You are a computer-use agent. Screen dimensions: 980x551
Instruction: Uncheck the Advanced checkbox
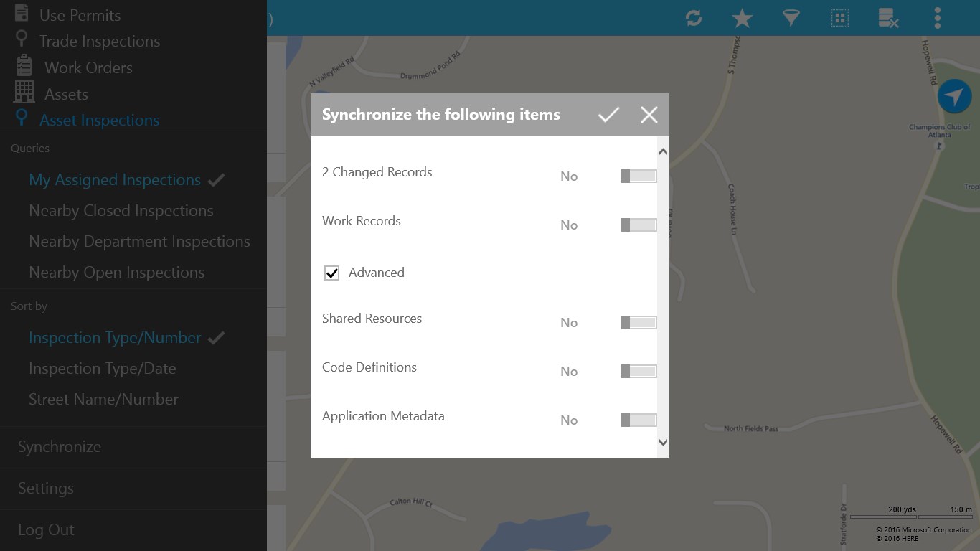click(x=331, y=273)
